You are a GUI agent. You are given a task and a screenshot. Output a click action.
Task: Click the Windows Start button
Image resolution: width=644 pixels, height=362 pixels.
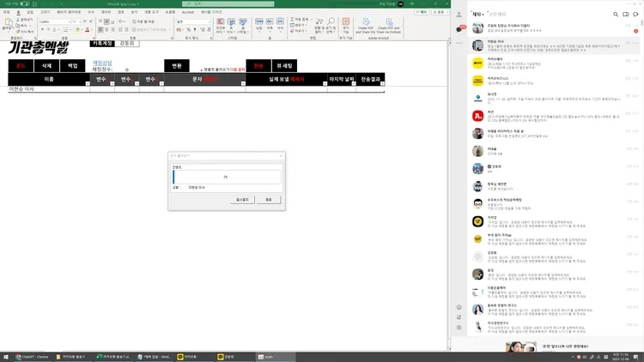tap(7, 355)
